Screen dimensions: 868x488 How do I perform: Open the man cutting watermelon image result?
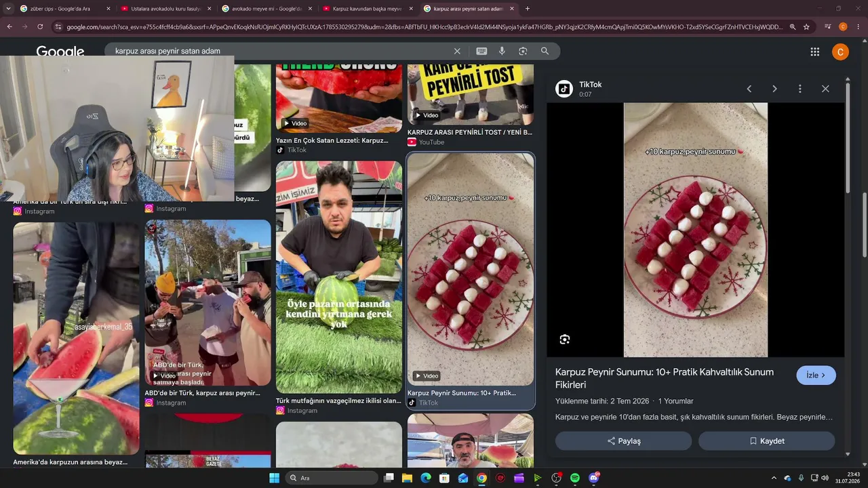click(x=339, y=277)
